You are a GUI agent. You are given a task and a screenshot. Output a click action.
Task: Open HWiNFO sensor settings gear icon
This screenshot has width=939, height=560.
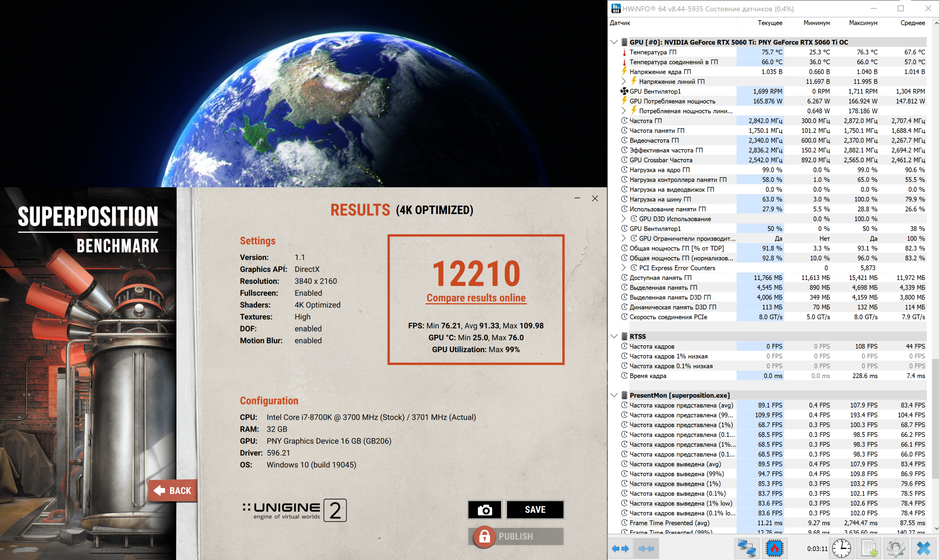896,548
